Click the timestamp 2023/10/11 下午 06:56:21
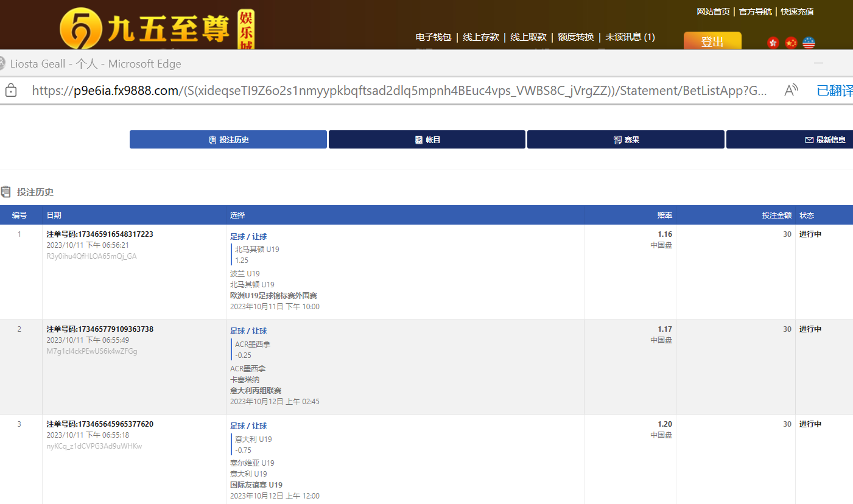Viewport: 853px width, 504px height. (88, 245)
